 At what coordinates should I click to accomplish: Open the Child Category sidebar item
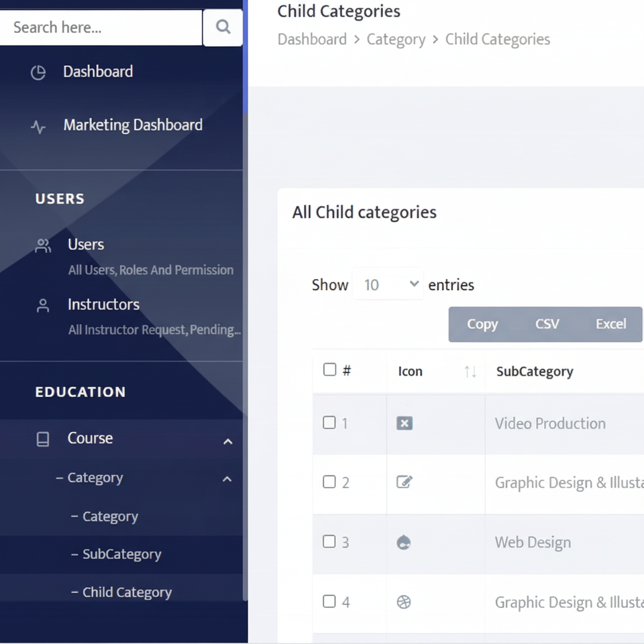coord(127,592)
